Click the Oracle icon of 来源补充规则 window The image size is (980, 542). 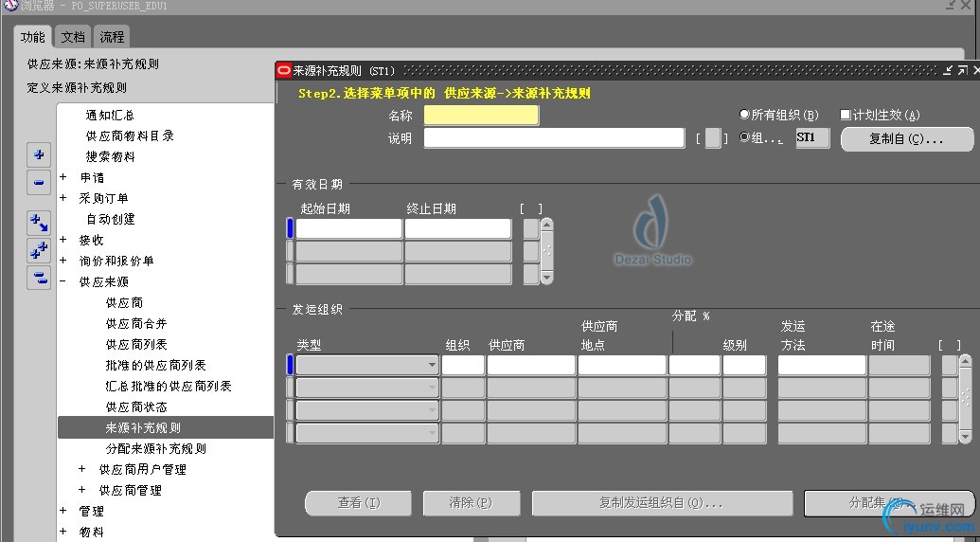284,71
